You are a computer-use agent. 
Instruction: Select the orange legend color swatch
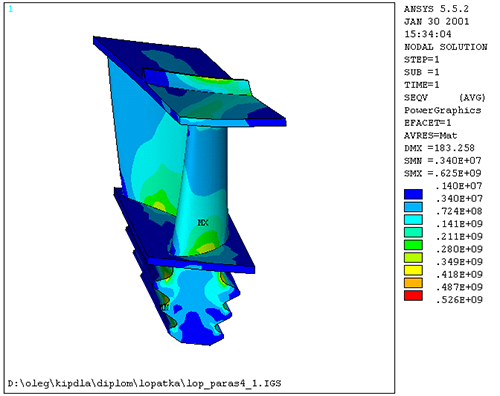pos(413,283)
